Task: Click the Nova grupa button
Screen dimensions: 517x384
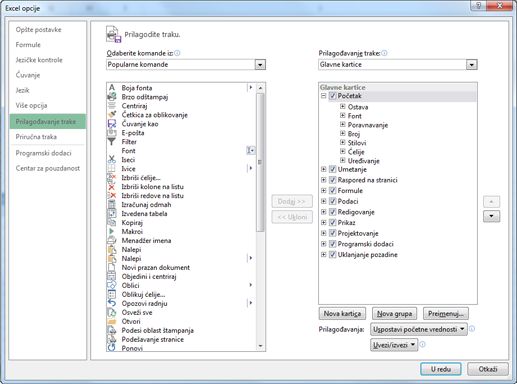Action: pos(394,313)
